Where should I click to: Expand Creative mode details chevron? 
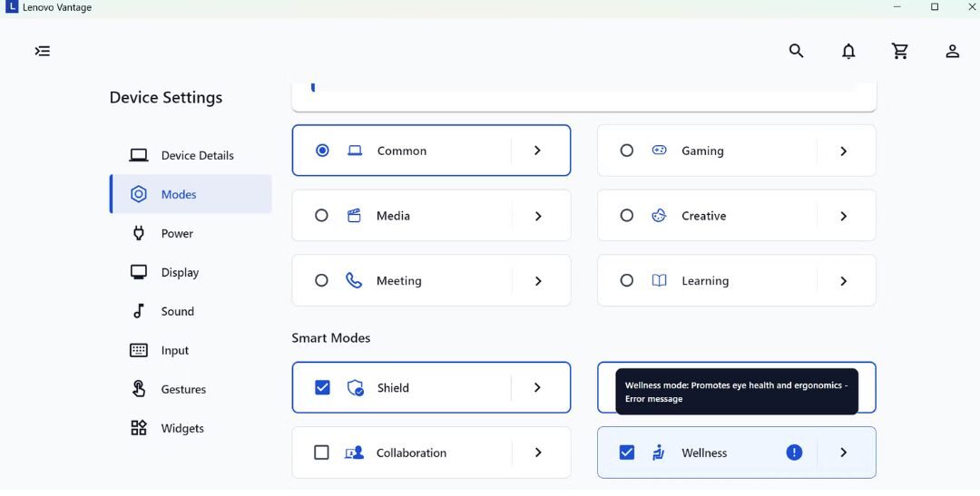843,216
